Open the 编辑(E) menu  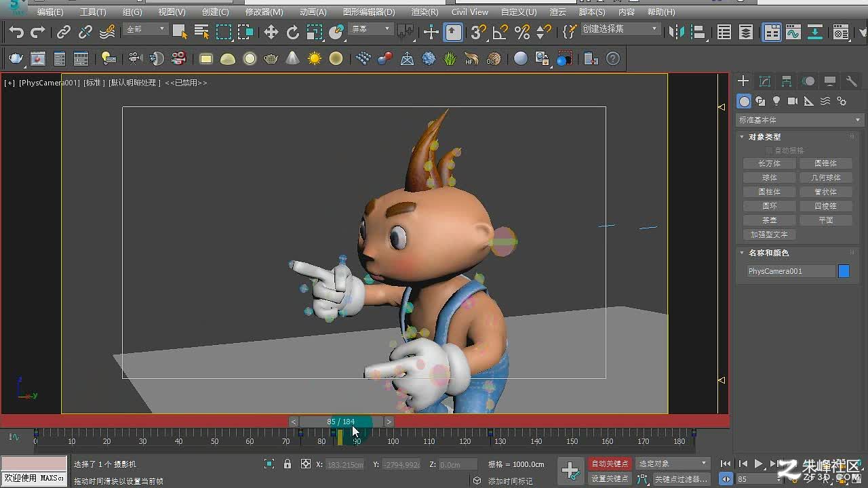[x=50, y=12]
